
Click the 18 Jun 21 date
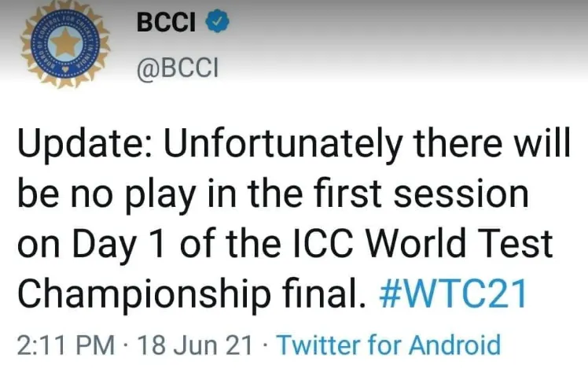click(195, 345)
